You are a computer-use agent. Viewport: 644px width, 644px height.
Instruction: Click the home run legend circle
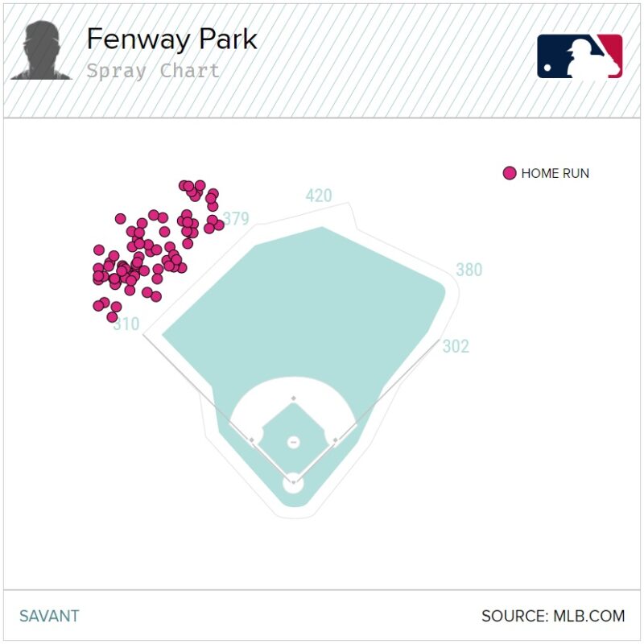(x=510, y=173)
